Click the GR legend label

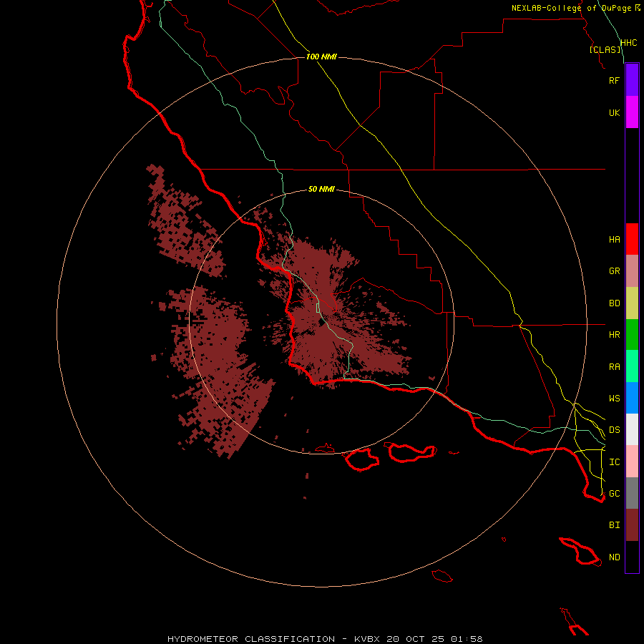[614, 271]
